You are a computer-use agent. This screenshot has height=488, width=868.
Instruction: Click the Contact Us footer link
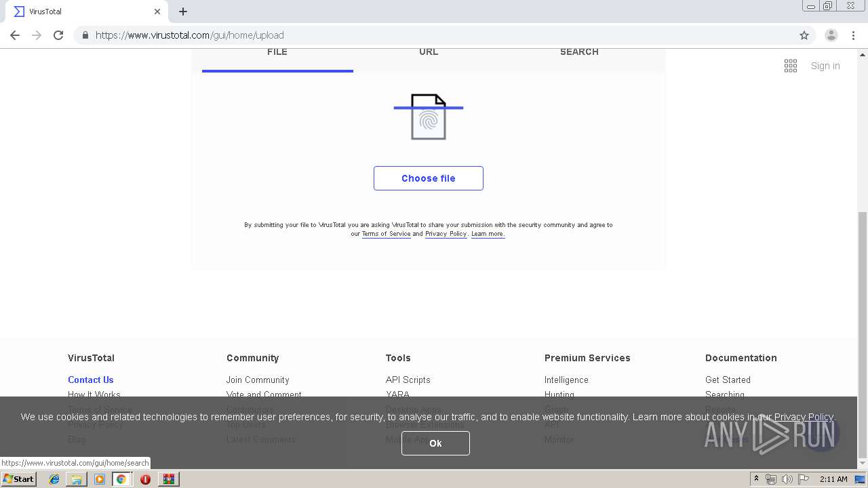coord(90,380)
